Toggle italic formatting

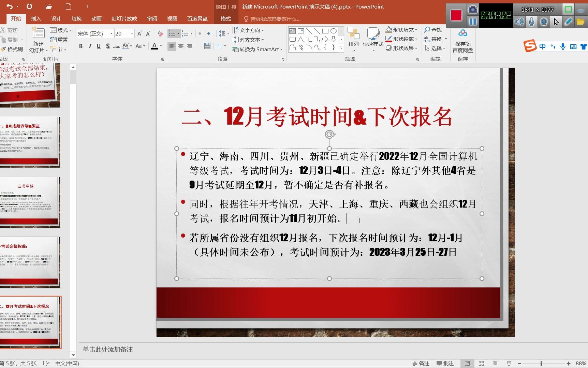[90, 46]
